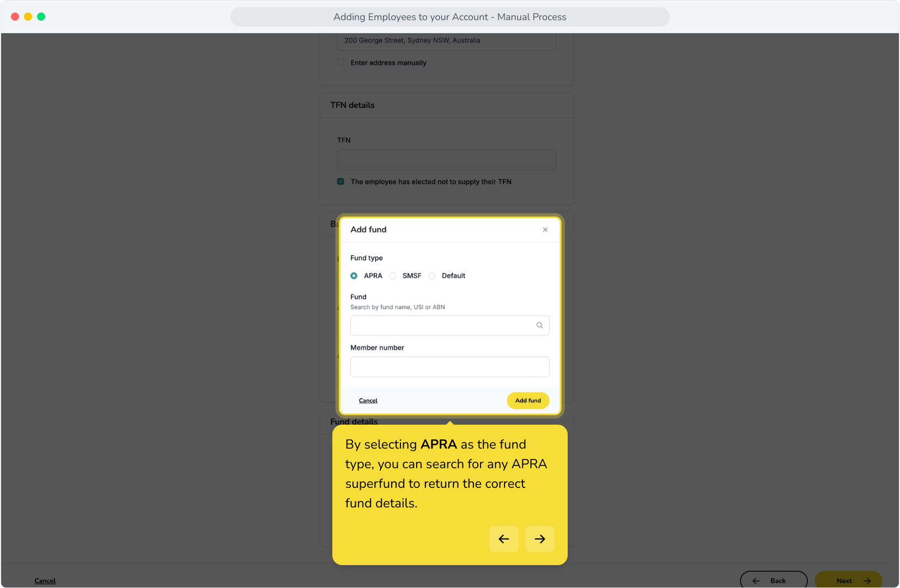
Task: Check 'Enter address manually' box
Action: [340, 63]
